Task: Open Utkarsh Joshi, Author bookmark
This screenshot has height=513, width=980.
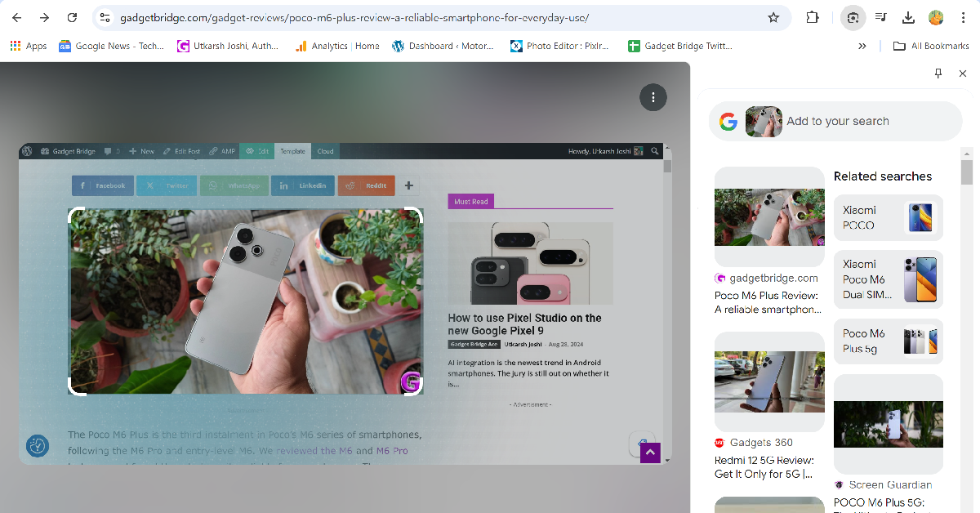Action: [x=229, y=46]
